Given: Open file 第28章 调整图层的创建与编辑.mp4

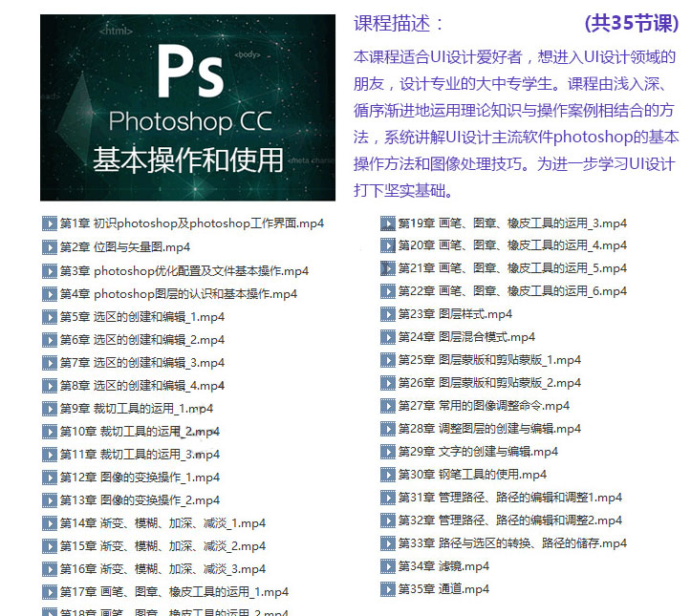Looking at the screenshot, I should pyautogui.click(x=489, y=429).
